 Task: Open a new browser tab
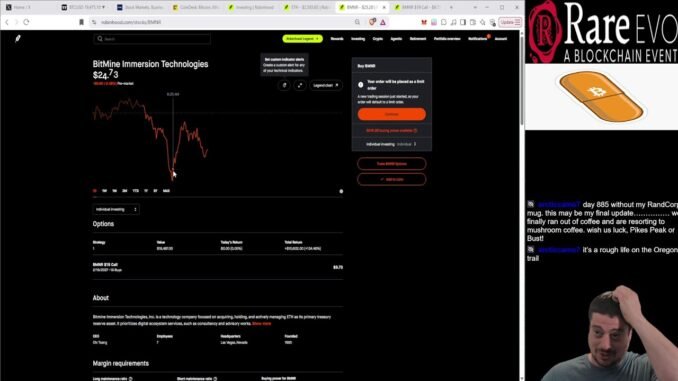pyautogui.click(x=451, y=7)
